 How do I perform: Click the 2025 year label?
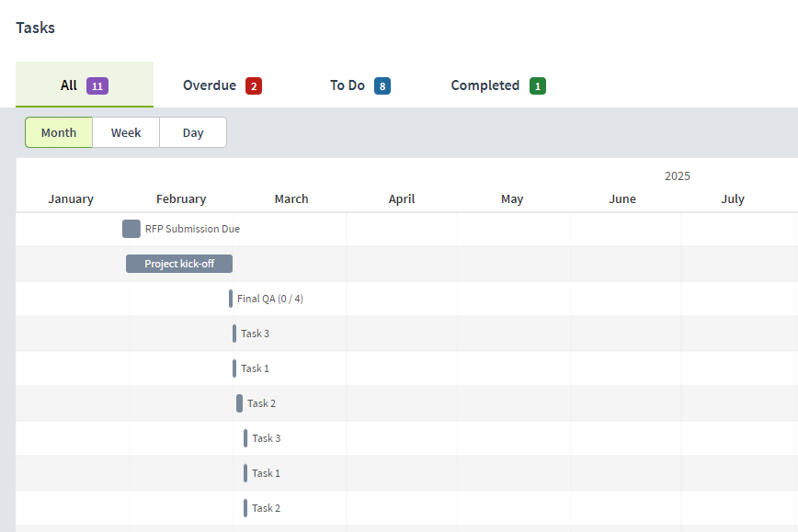pyautogui.click(x=678, y=176)
